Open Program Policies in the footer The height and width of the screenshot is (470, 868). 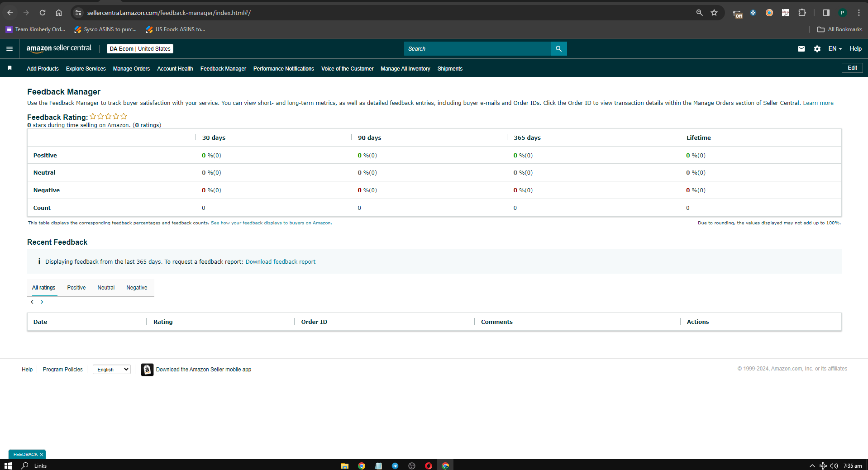point(62,370)
